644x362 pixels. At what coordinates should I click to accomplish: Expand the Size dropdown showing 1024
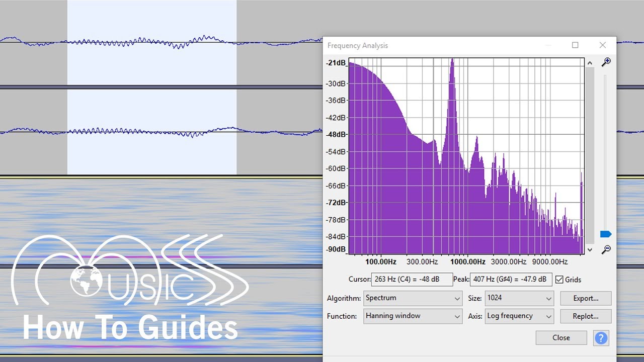click(x=519, y=298)
